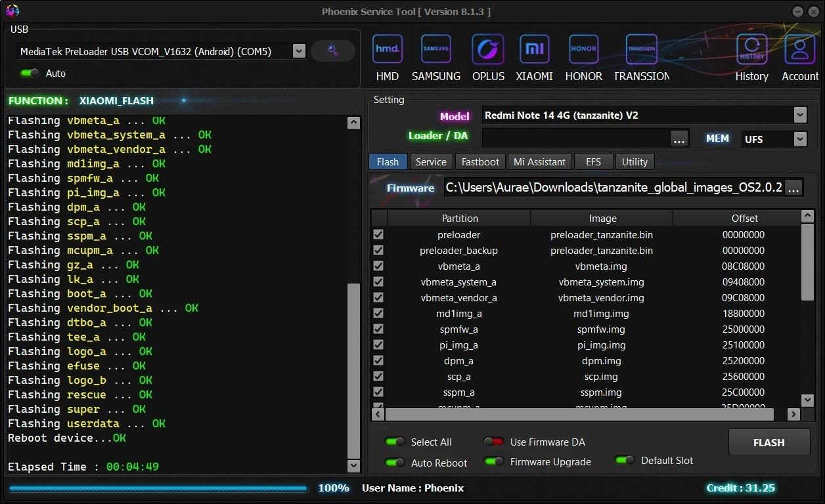Switch to the Fastboot tab
Image resolution: width=825 pixels, height=504 pixels.
480,162
